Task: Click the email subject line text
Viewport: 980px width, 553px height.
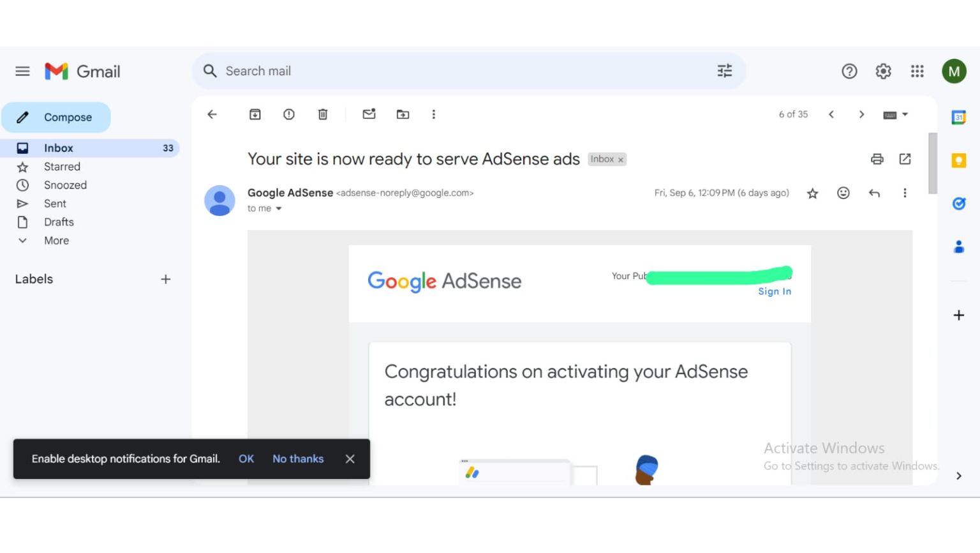Action: point(413,159)
